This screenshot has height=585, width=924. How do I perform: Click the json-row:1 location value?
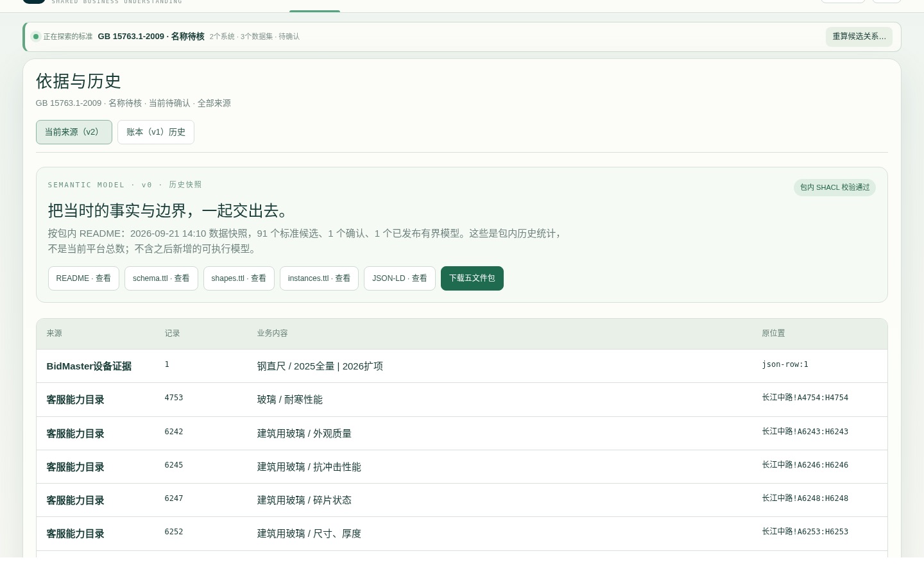(x=785, y=364)
